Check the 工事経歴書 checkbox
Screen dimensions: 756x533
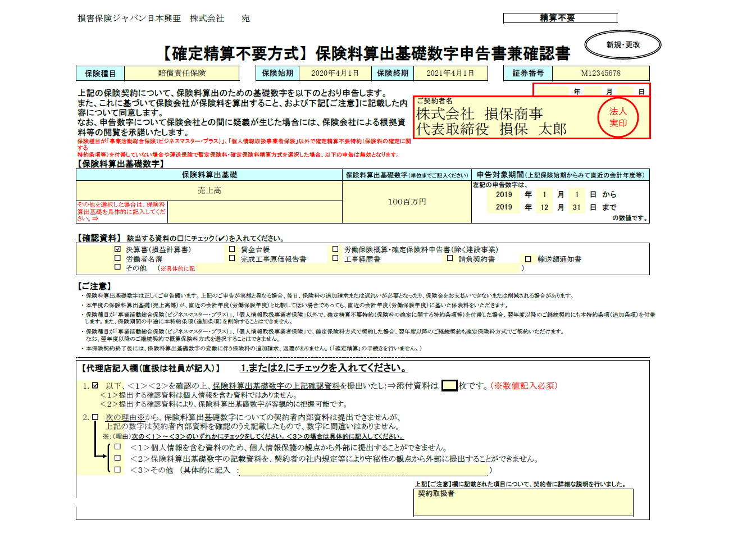point(335,259)
